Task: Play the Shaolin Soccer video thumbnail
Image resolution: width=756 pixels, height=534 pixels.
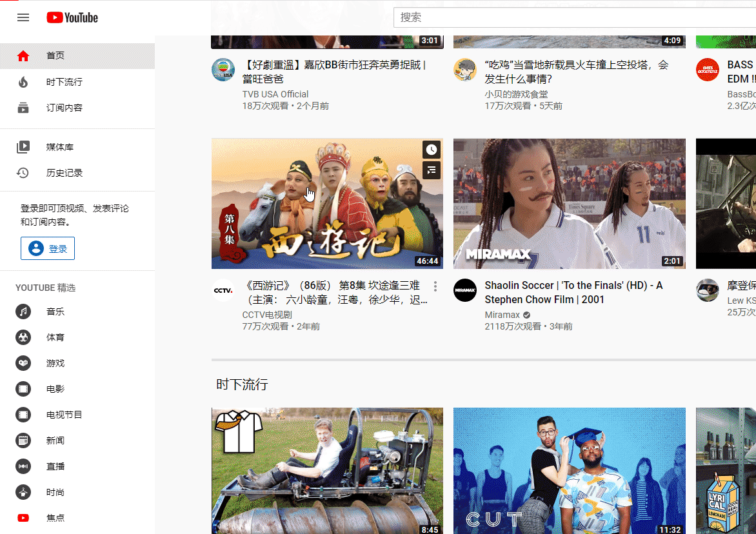Action: [569, 203]
